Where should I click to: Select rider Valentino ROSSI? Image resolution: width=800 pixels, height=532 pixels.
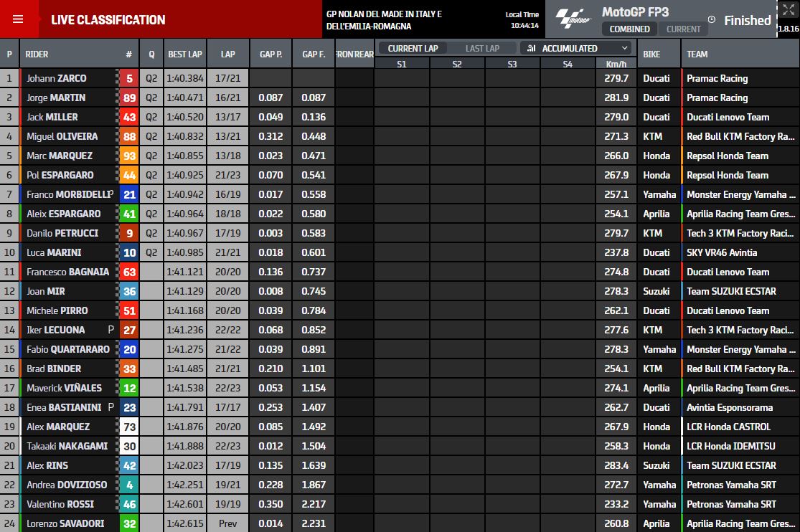(x=60, y=505)
